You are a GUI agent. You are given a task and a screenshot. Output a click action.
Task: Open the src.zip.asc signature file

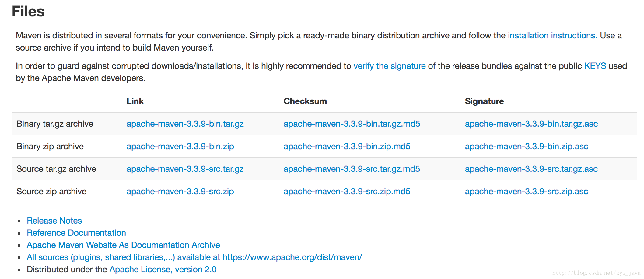point(527,192)
